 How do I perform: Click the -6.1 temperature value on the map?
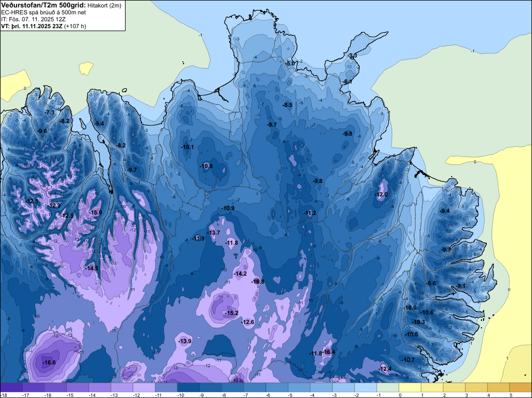[x=347, y=82]
